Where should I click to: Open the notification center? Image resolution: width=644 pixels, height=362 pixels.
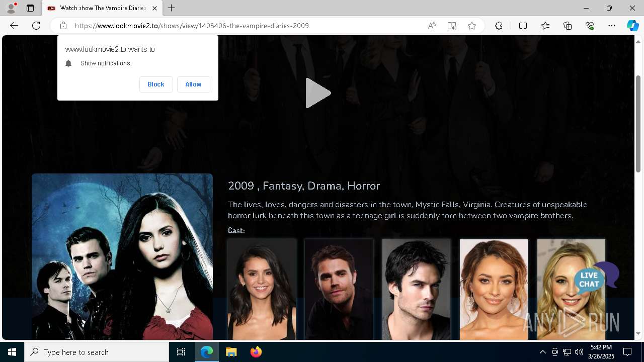pyautogui.click(x=627, y=352)
